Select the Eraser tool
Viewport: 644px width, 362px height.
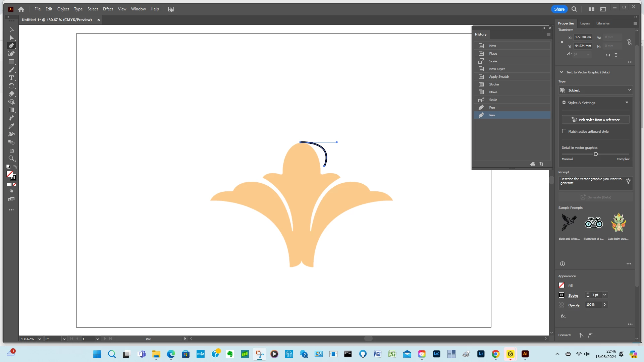pyautogui.click(x=11, y=94)
